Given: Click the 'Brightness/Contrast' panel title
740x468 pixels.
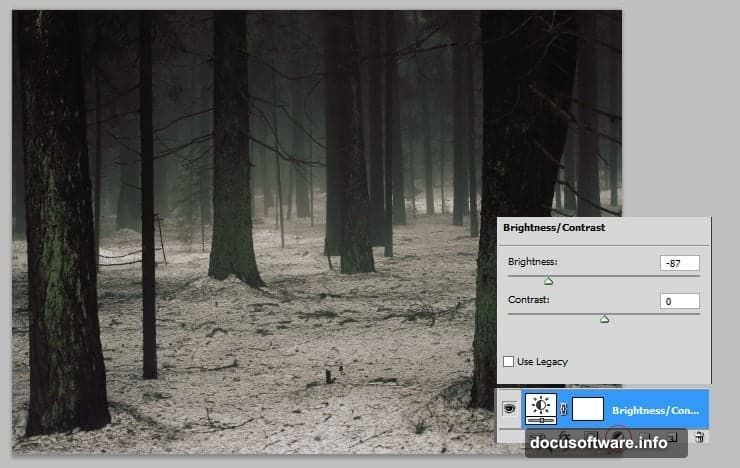Looking at the screenshot, I should click(554, 227).
